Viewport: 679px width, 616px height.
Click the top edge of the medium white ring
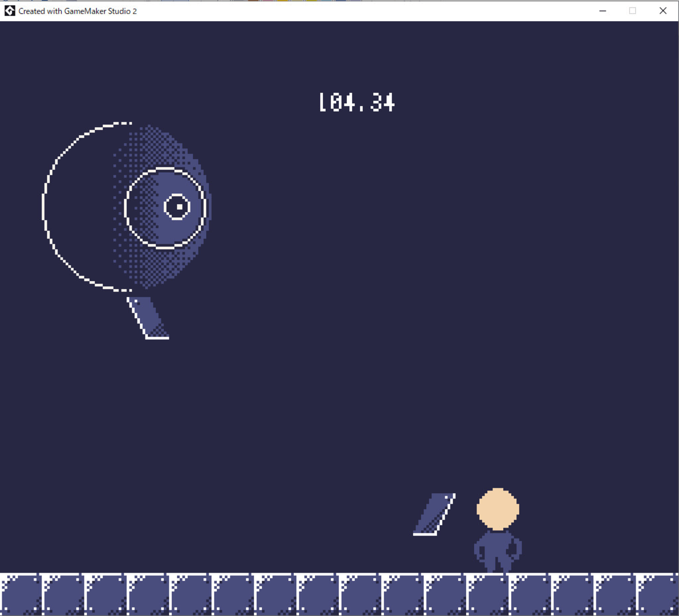165,169
